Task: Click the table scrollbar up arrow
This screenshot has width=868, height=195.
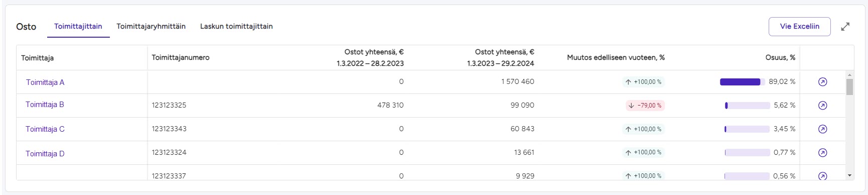Action: coord(849,75)
